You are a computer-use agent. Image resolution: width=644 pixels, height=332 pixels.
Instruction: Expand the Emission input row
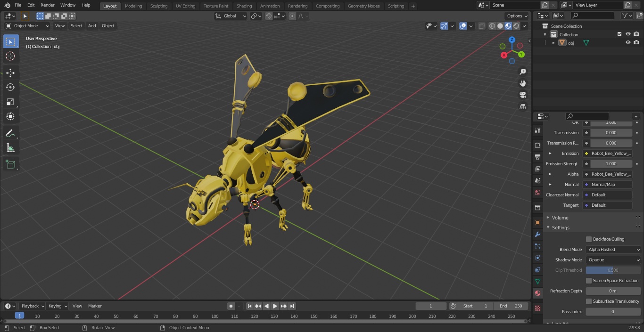pos(550,154)
